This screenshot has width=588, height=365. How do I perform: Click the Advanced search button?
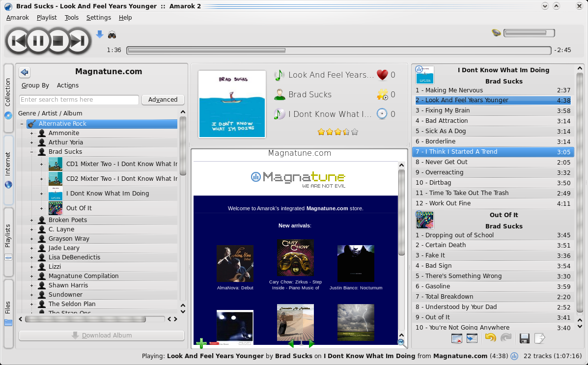coord(163,100)
